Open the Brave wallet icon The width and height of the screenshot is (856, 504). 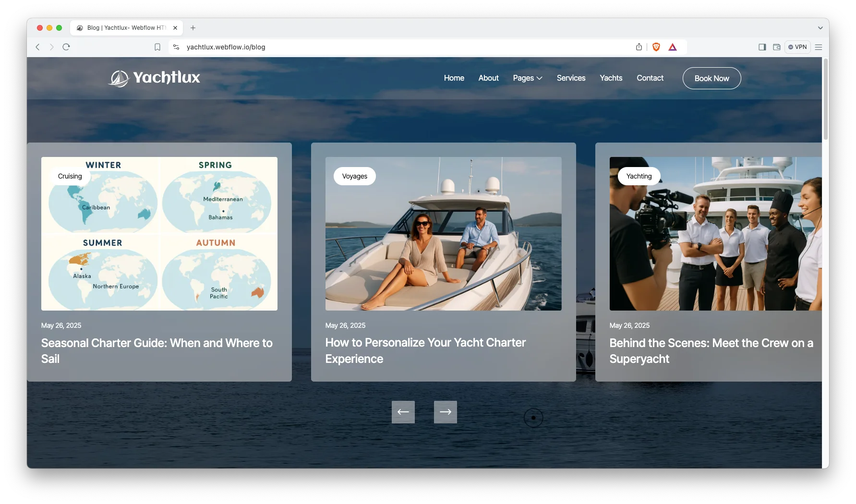(x=776, y=47)
